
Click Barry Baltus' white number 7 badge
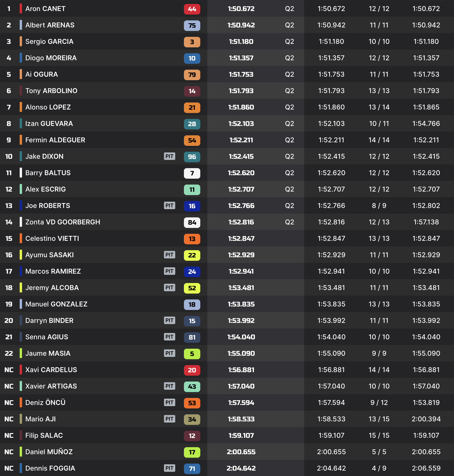point(192,173)
